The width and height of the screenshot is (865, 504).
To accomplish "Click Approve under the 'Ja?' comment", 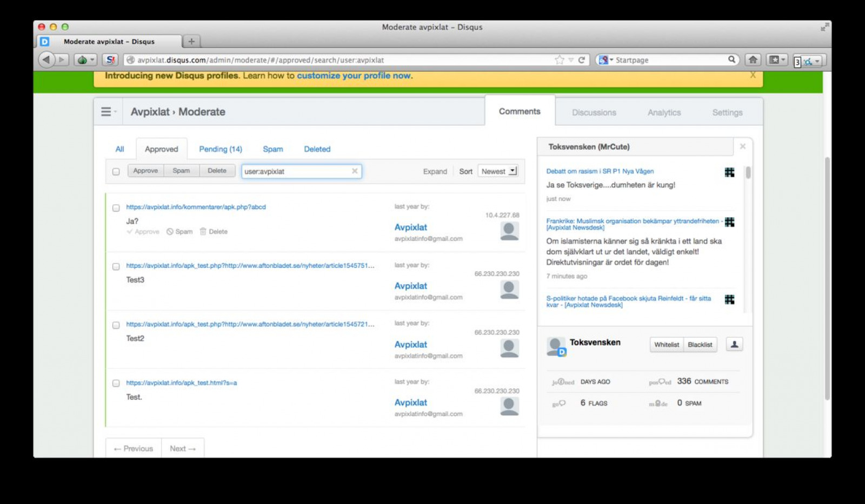I will tap(143, 231).
